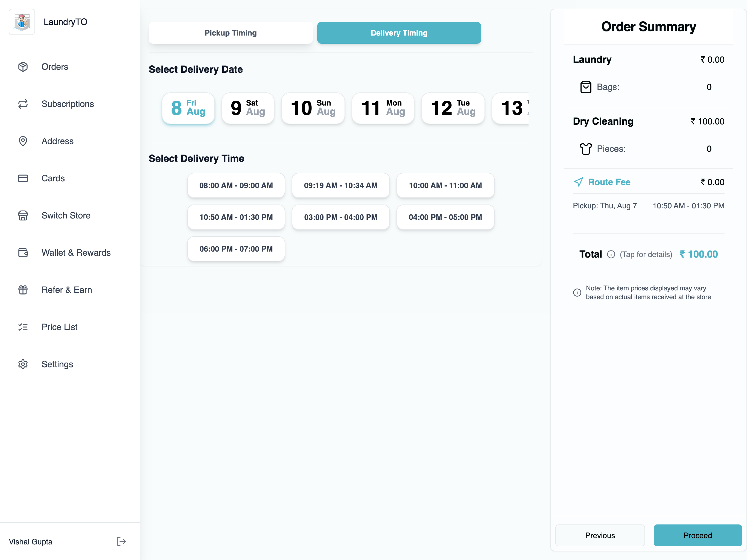Click the LaundryTO store name
The width and height of the screenshot is (747, 560).
click(66, 22)
